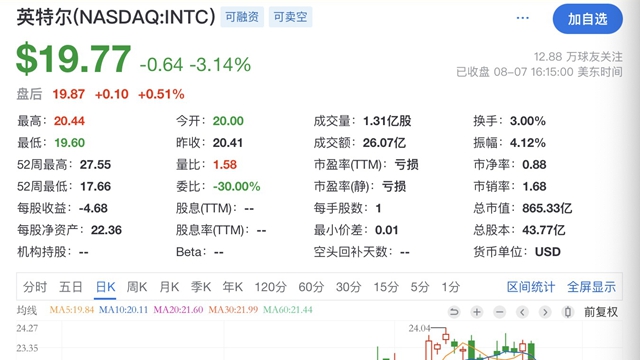Zoom in the K-line chart with plus icon
Viewport: 640px width, 360px height.
[476, 312]
